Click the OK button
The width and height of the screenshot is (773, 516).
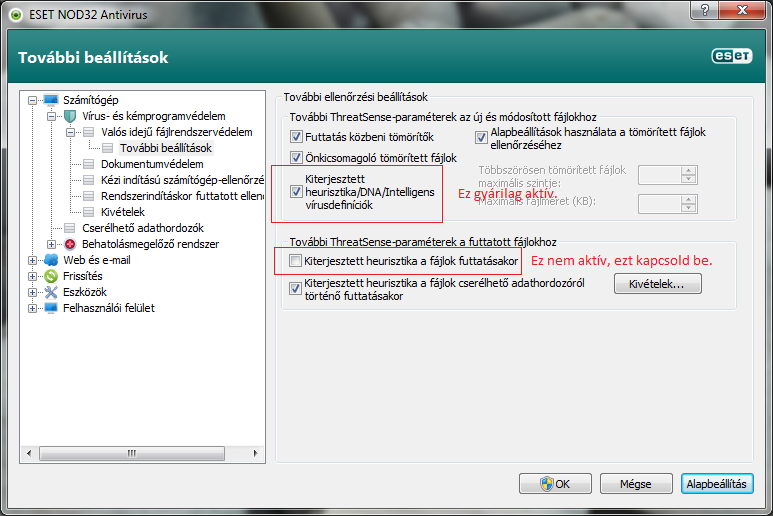click(555, 484)
